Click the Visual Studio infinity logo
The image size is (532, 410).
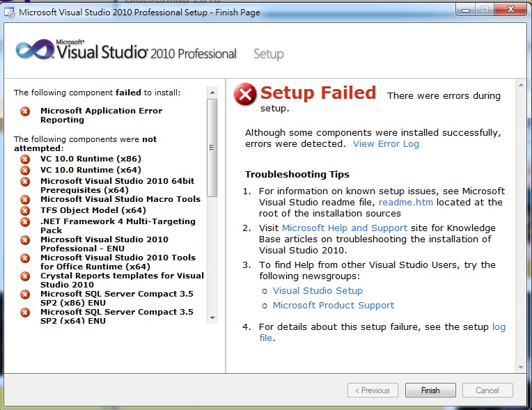pos(34,51)
